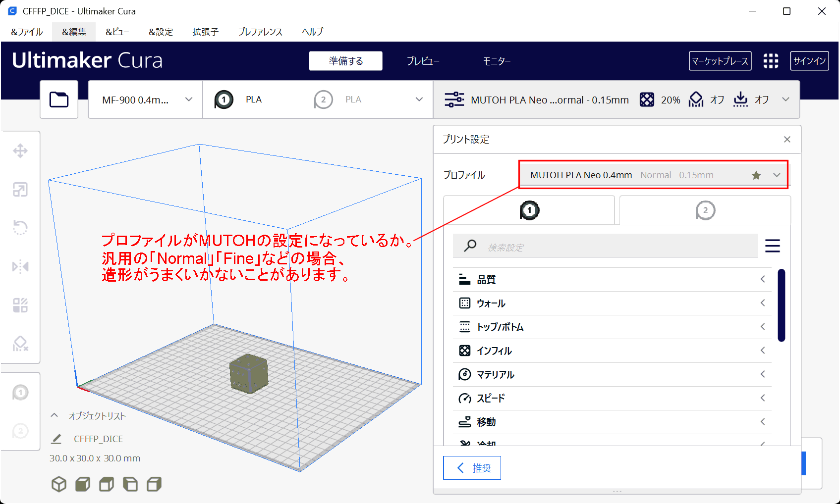Select the Move tool in left toolbar
The width and height of the screenshot is (840, 504).
pos(20,151)
